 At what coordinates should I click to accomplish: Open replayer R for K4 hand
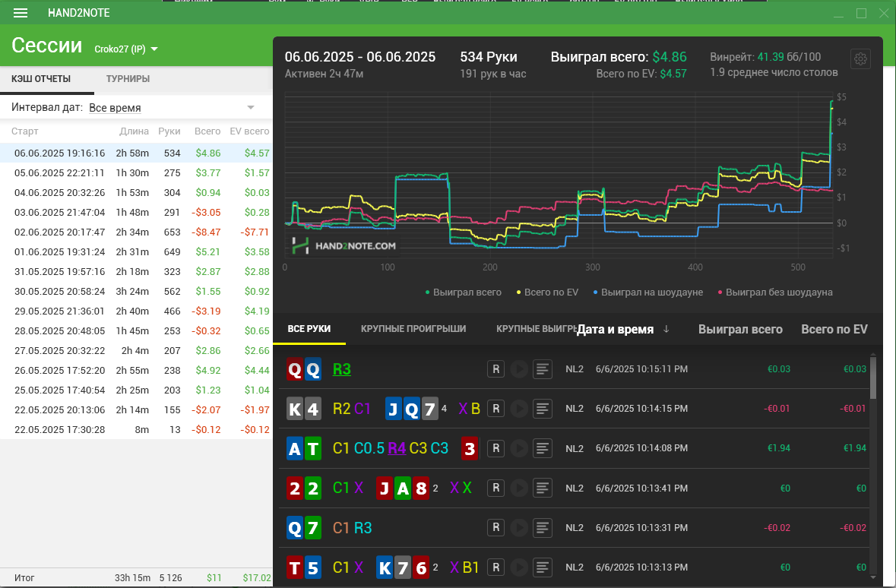[x=496, y=409]
